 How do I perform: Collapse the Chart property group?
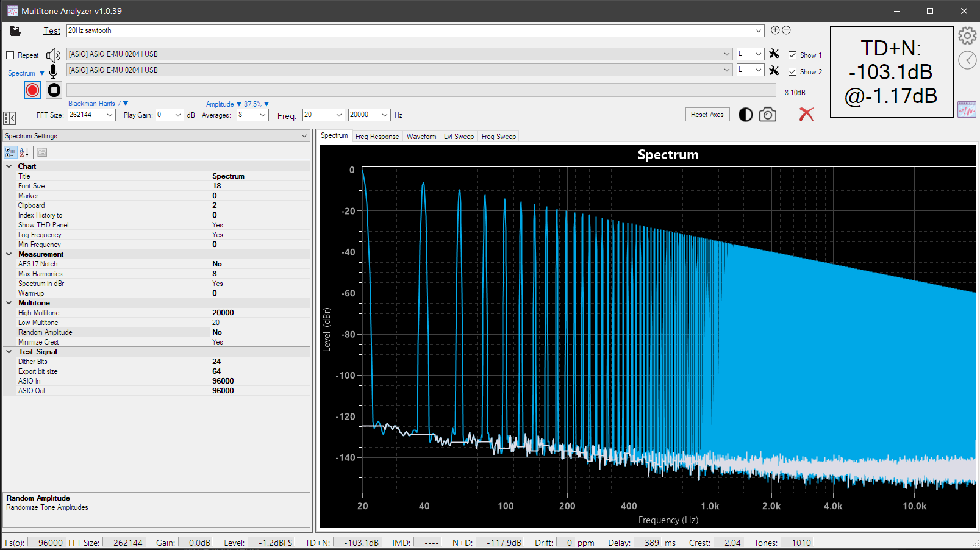pos(9,166)
